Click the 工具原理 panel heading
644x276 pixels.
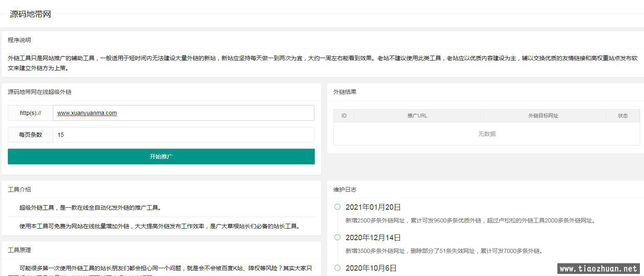(19, 250)
